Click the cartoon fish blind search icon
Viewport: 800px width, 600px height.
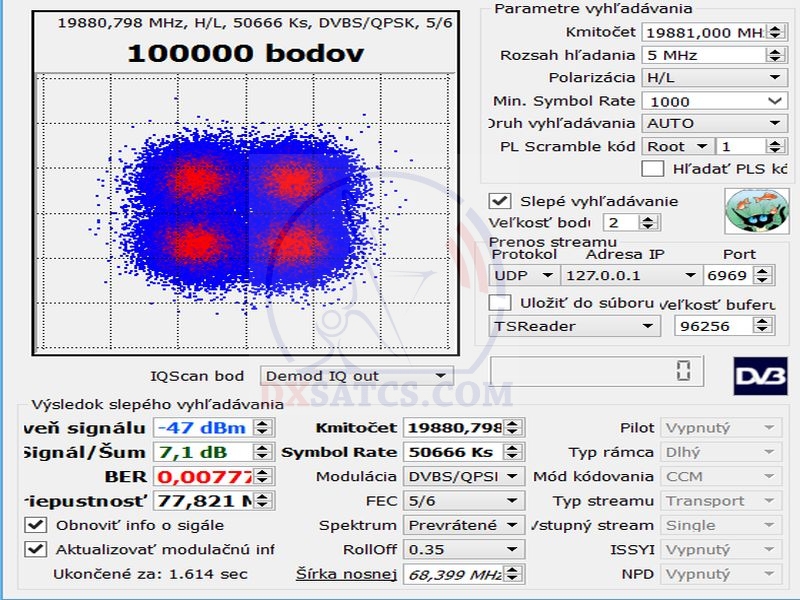pos(749,211)
